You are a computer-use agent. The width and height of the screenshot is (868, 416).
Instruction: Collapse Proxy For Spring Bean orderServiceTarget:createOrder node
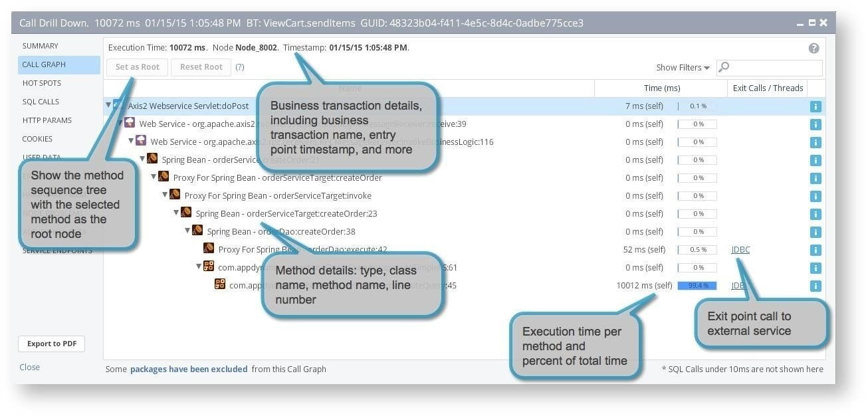pyautogui.click(x=154, y=177)
